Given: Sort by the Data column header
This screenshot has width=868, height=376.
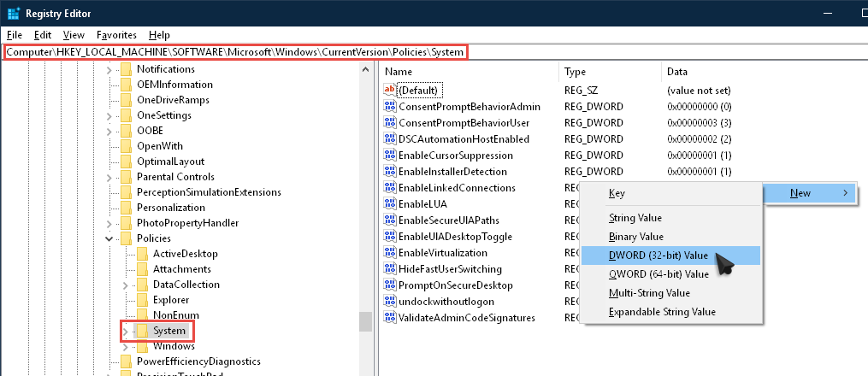Looking at the screenshot, I should click(x=764, y=72).
